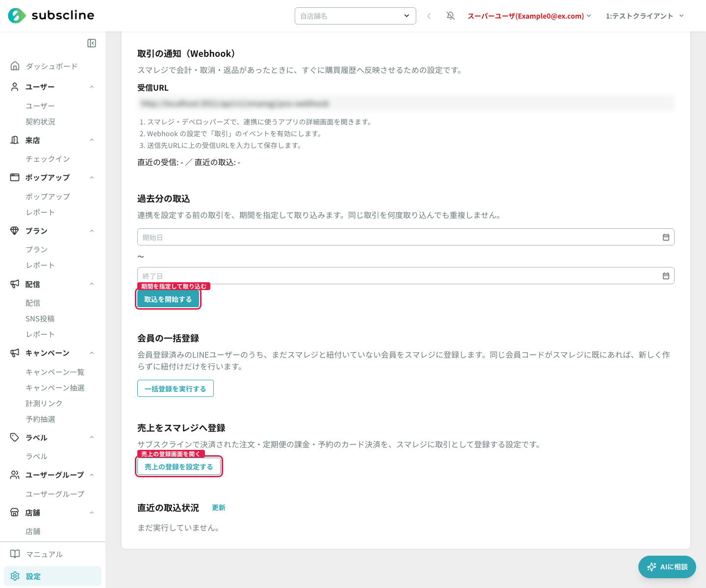Open 計測リンク page
Viewport: 706px width, 588px height.
coord(44,403)
